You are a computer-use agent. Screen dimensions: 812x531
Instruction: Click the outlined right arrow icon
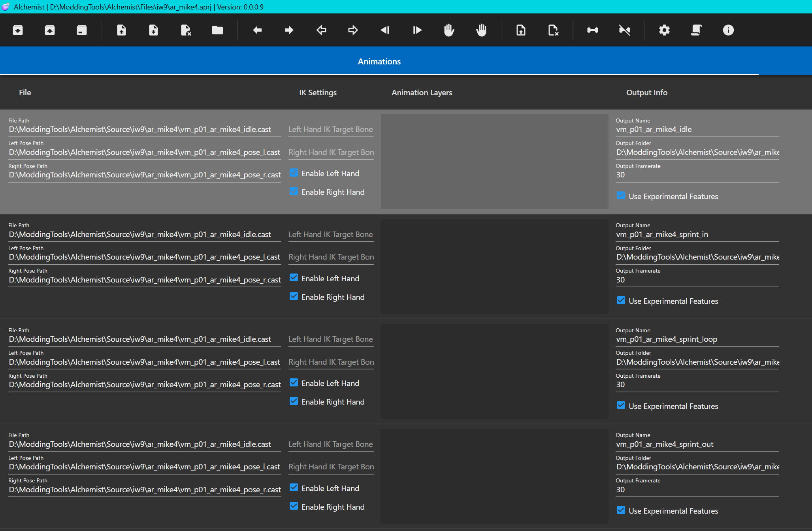point(353,30)
